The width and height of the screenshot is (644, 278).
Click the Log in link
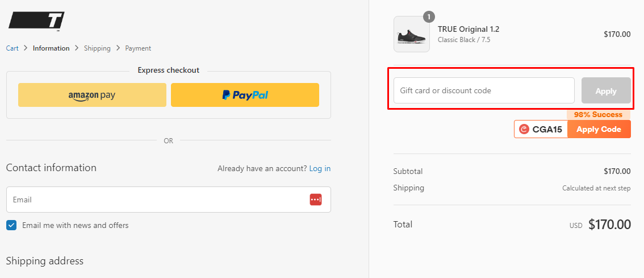click(320, 168)
